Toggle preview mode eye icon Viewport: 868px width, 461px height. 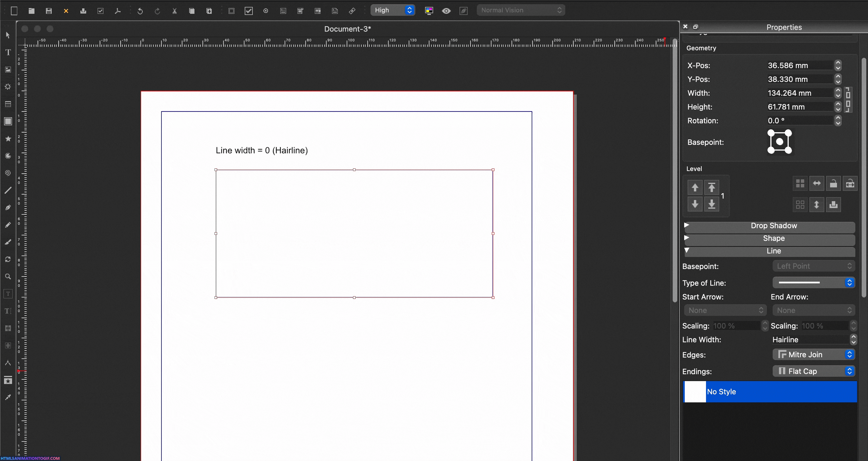pyautogui.click(x=446, y=11)
